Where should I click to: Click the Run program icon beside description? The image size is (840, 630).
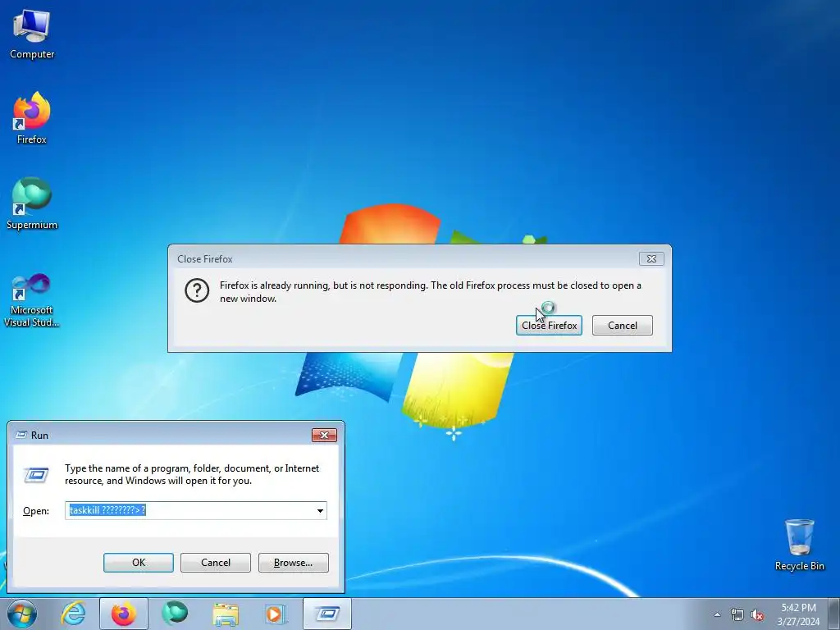point(36,475)
